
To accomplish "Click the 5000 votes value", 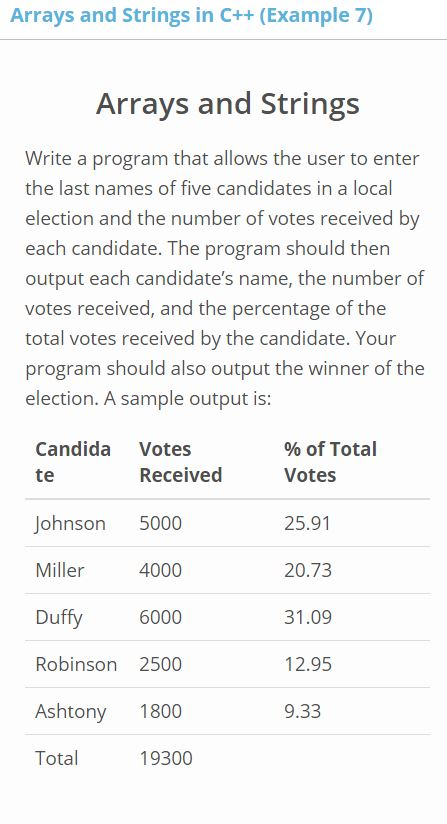I will pyautogui.click(x=161, y=523).
